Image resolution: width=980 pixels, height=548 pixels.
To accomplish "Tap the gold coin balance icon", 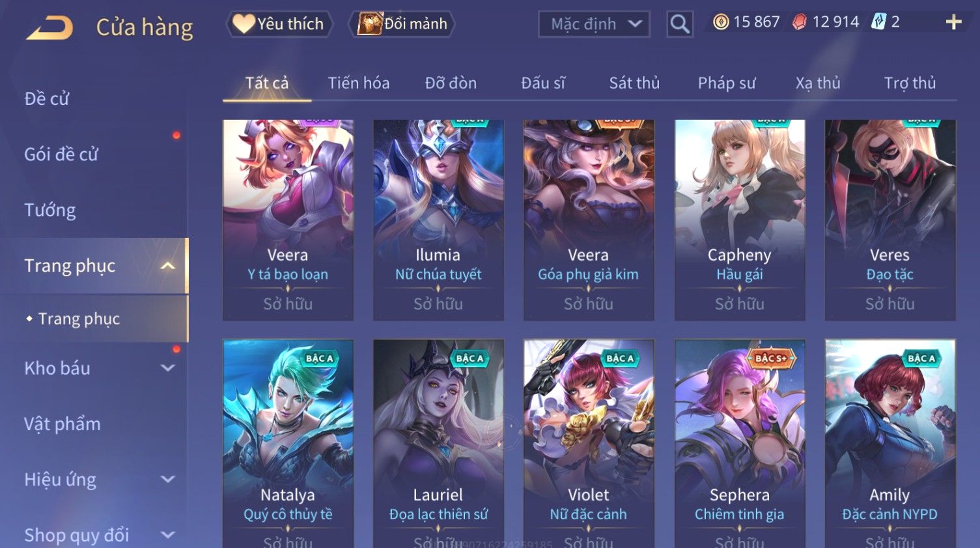I will [720, 22].
